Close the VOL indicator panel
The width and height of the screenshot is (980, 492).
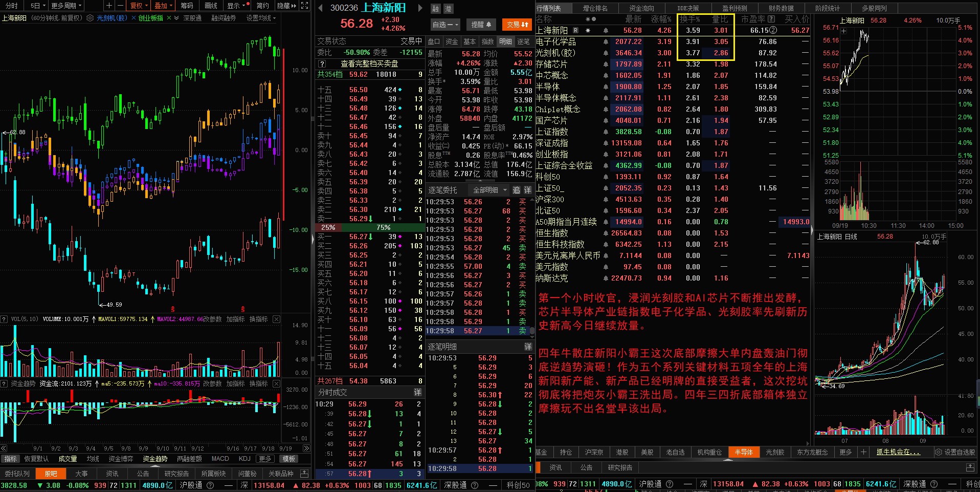pyautogui.click(x=276, y=319)
